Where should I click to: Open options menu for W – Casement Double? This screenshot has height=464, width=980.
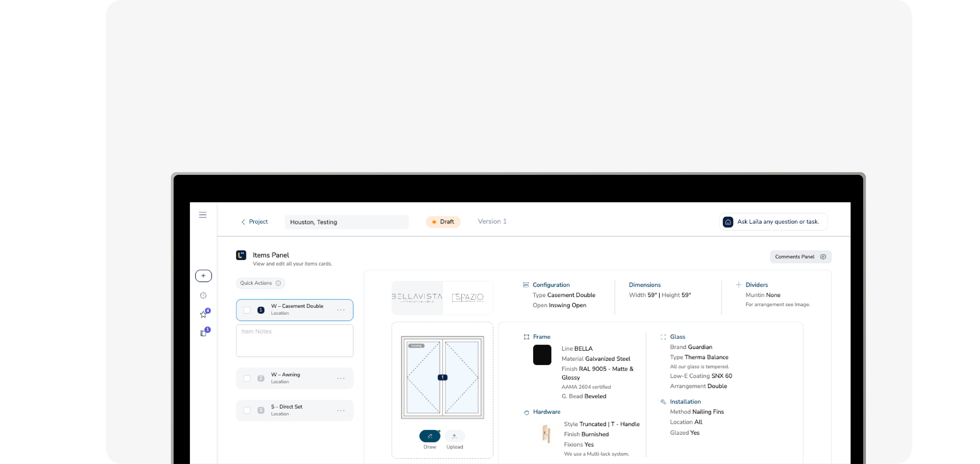coord(341,310)
